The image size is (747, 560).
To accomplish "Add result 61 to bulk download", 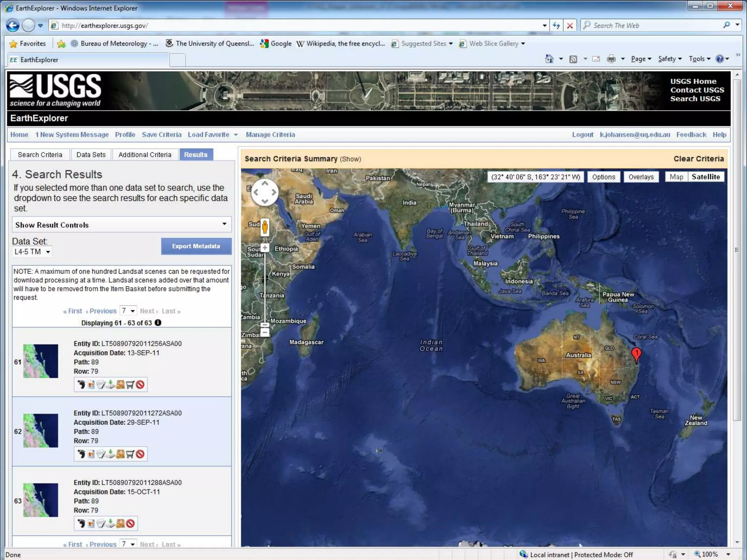I will pyautogui.click(x=120, y=385).
